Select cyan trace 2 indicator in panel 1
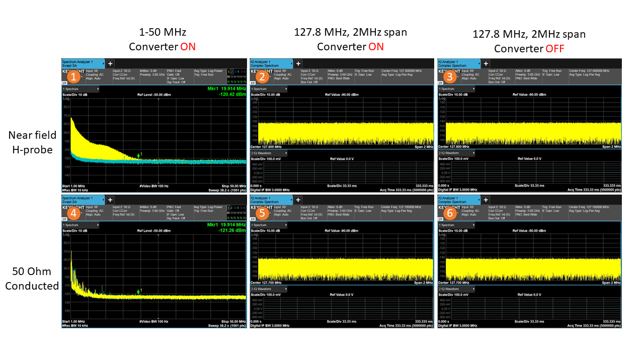Image resolution: width=644 pixels, height=362 pixels. [x=231, y=72]
